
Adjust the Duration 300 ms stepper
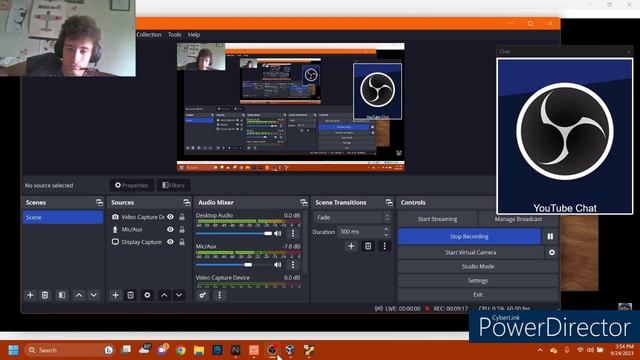(x=386, y=232)
